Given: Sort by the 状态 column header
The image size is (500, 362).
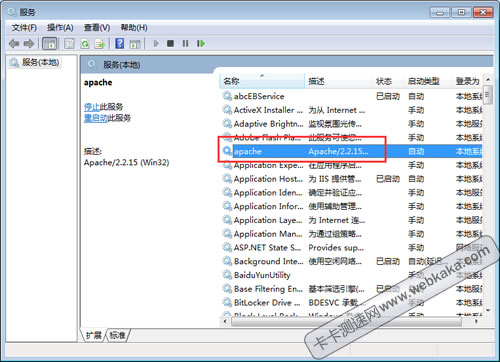Looking at the screenshot, I should point(389,81).
